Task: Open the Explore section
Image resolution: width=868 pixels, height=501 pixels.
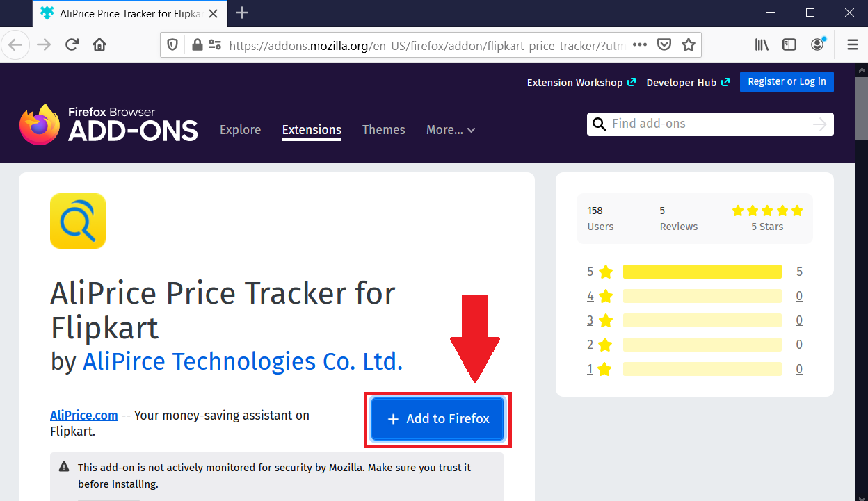Action: click(240, 130)
